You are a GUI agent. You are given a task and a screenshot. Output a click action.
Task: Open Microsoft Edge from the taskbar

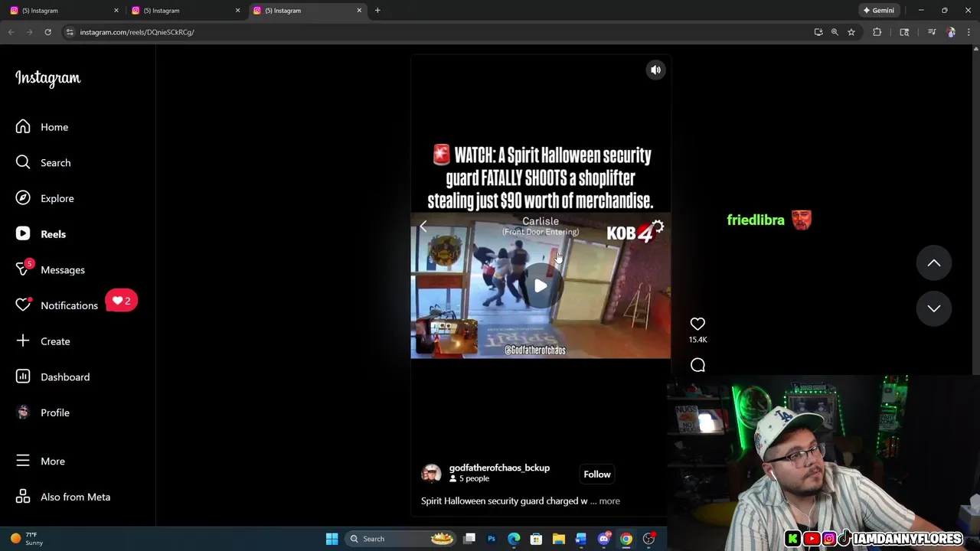(514, 539)
